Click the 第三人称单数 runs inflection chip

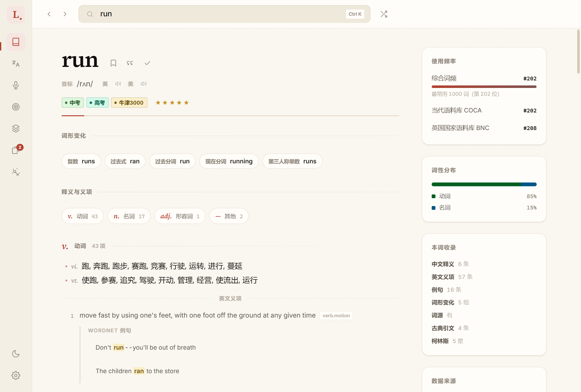pyautogui.click(x=292, y=161)
